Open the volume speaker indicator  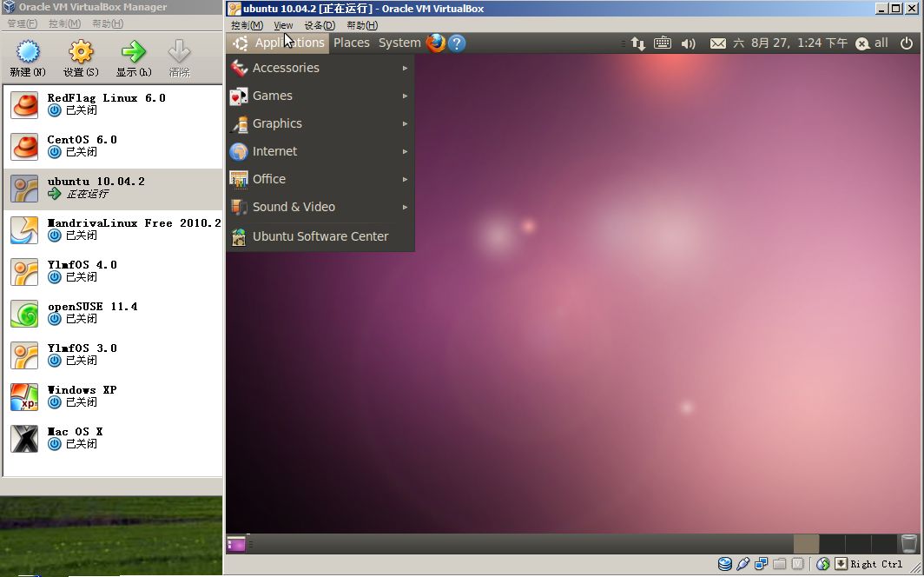(x=688, y=43)
